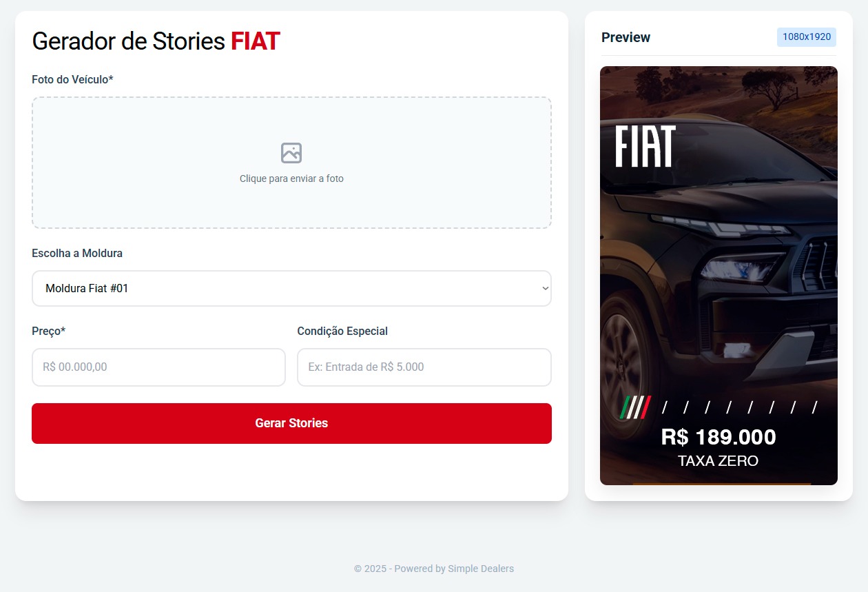Click the 'Clique para enviar a foto' text
The height and width of the screenshot is (592, 868).
click(x=291, y=178)
